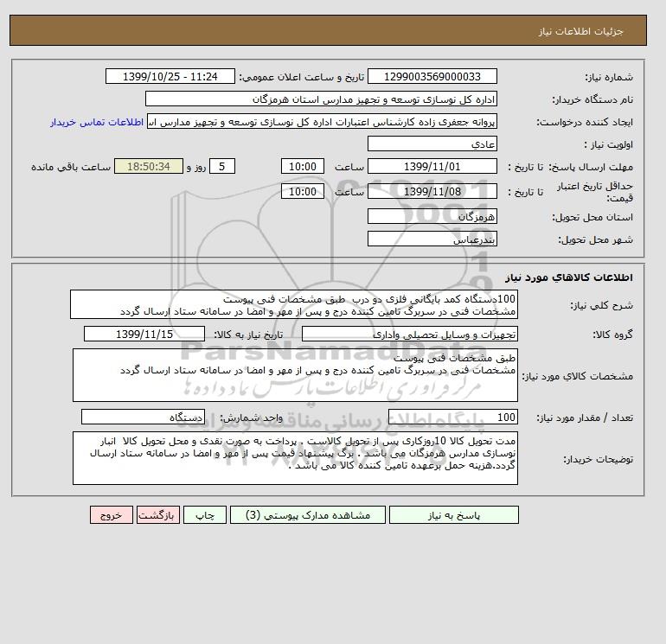
Task: Click 'استان محل تحویل:' label
Action: pos(592,217)
